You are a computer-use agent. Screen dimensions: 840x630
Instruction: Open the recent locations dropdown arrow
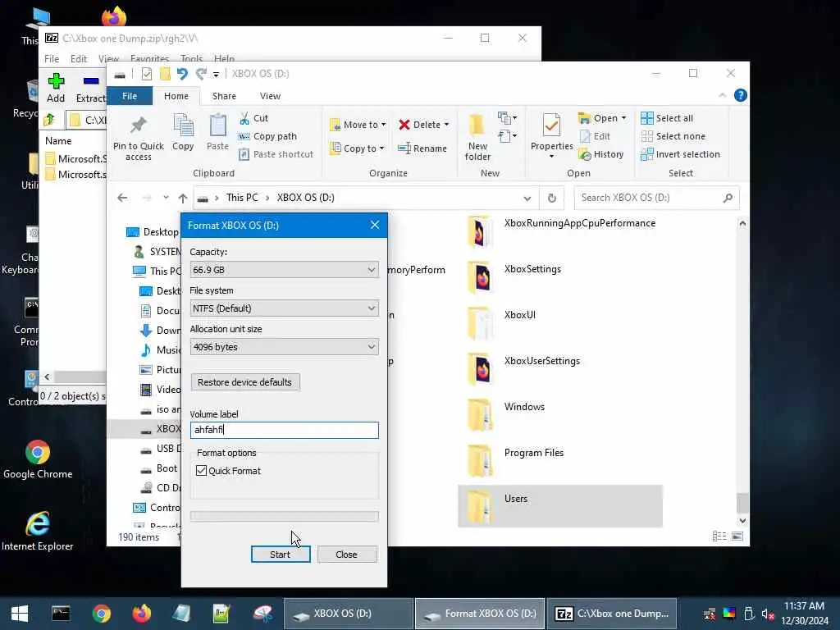(166, 198)
